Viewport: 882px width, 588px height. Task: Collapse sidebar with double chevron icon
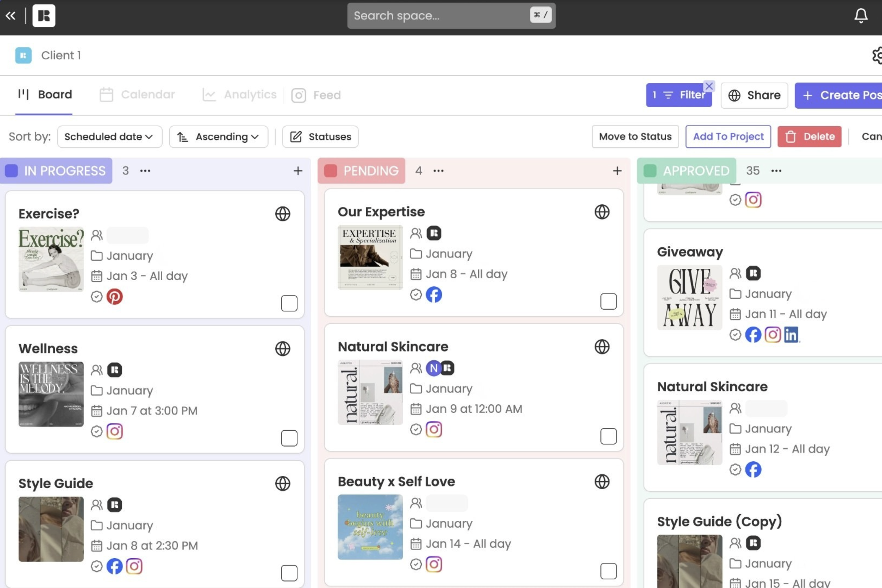point(11,16)
